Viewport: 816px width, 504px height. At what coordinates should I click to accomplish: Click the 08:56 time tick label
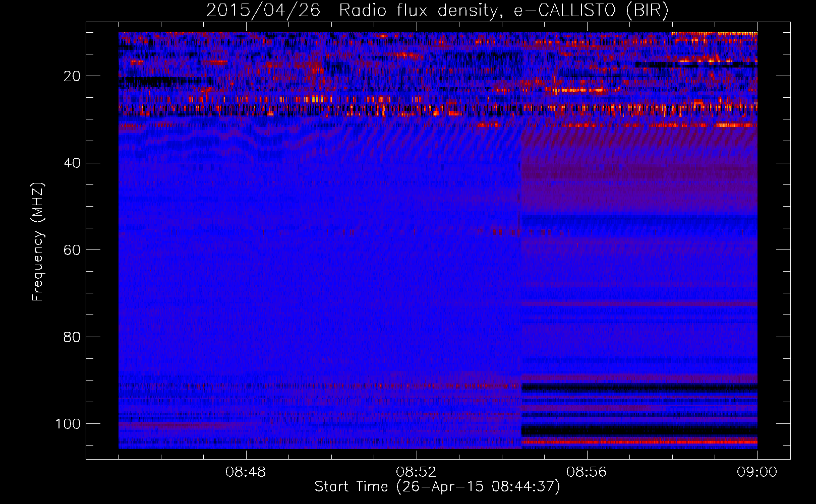[587, 472]
